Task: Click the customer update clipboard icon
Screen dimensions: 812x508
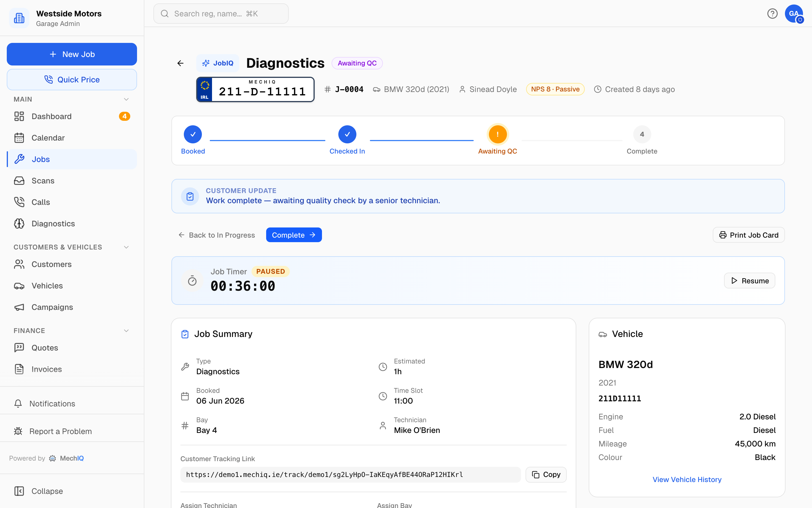Action: (190, 196)
